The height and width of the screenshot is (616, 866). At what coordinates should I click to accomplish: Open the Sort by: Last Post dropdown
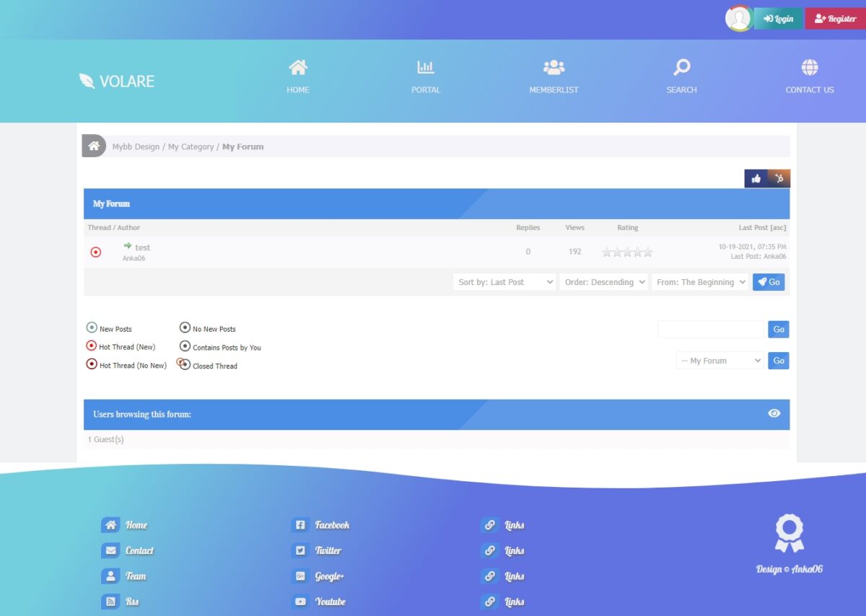(503, 282)
